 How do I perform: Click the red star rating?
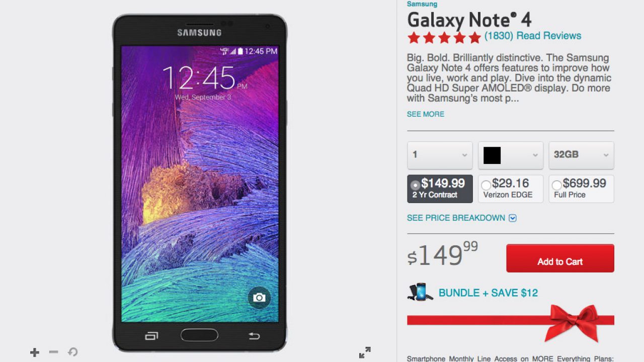point(444,37)
